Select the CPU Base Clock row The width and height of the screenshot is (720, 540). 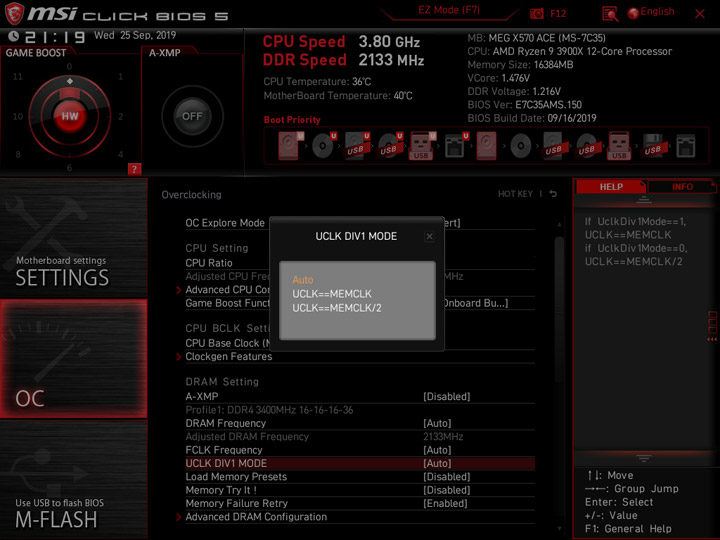pyautogui.click(x=360, y=343)
